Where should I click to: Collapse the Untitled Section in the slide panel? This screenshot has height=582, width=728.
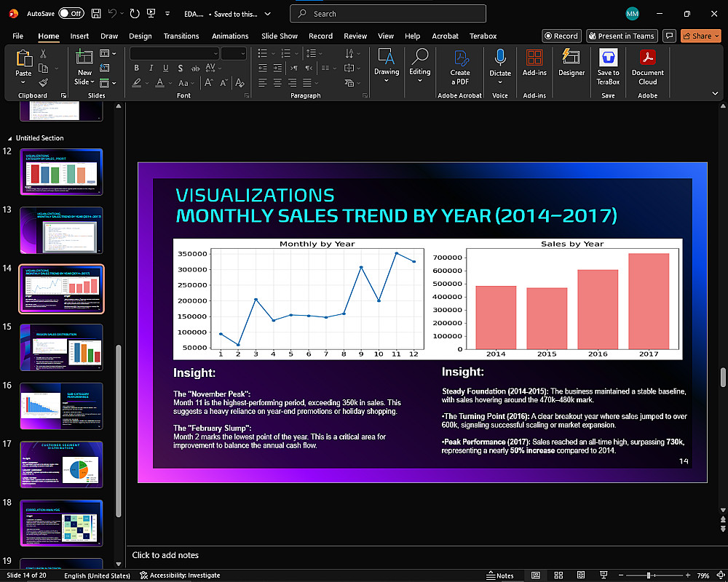click(x=10, y=138)
